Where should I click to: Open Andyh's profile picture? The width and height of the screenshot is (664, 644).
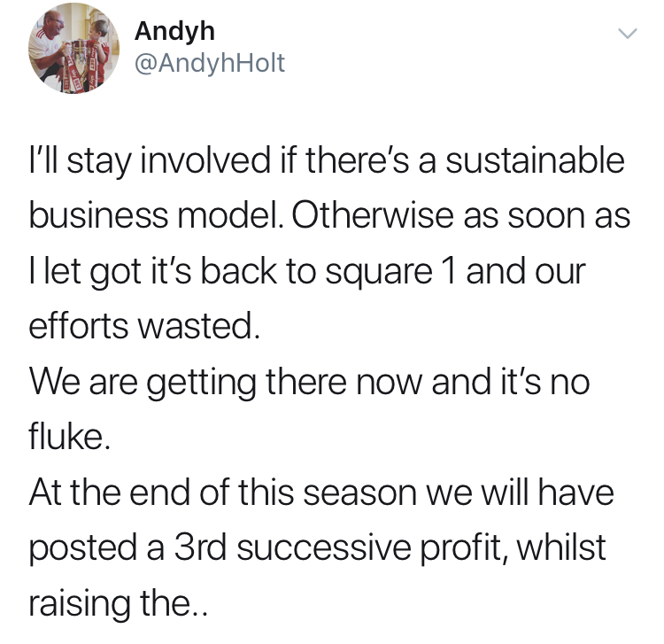[73, 49]
